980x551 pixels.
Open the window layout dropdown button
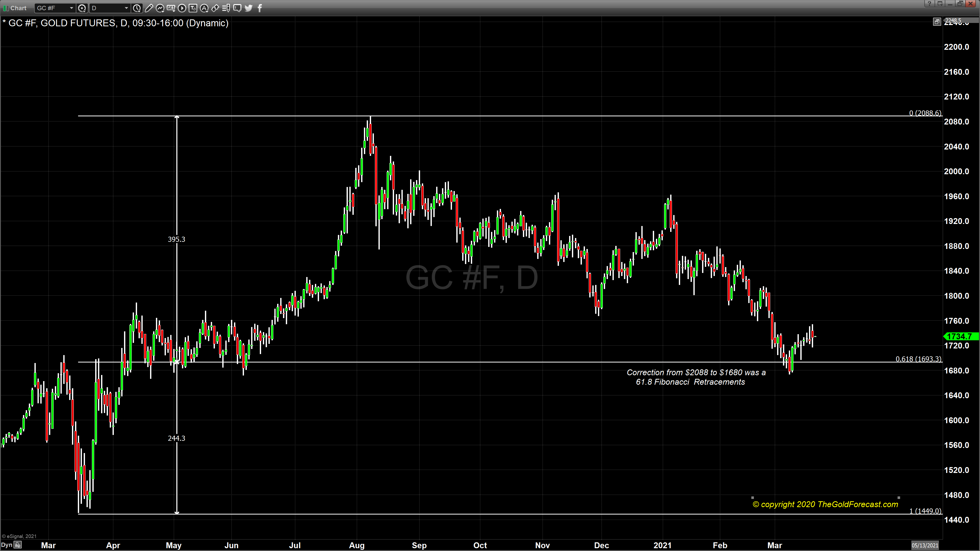click(x=940, y=3)
